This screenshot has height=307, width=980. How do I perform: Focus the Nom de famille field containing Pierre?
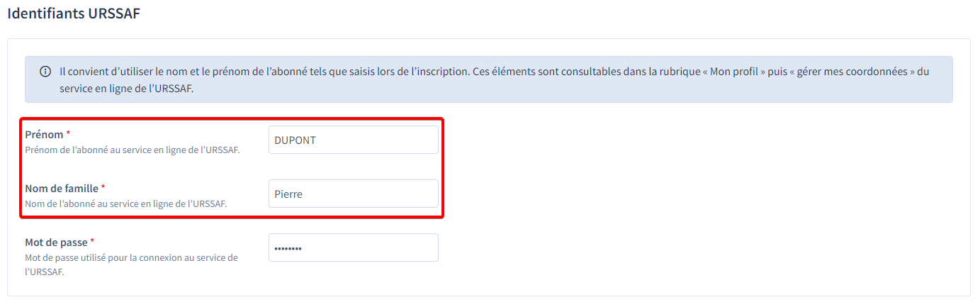coord(354,194)
